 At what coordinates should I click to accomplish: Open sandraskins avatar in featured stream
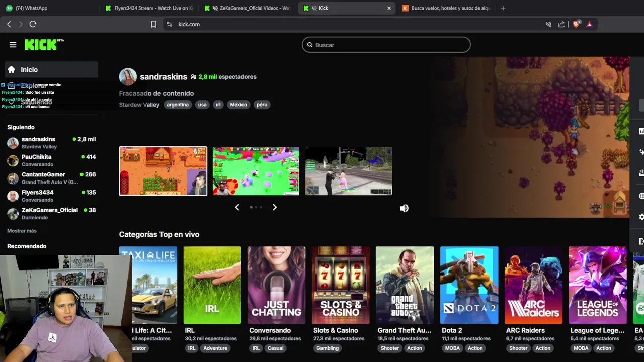(128, 77)
